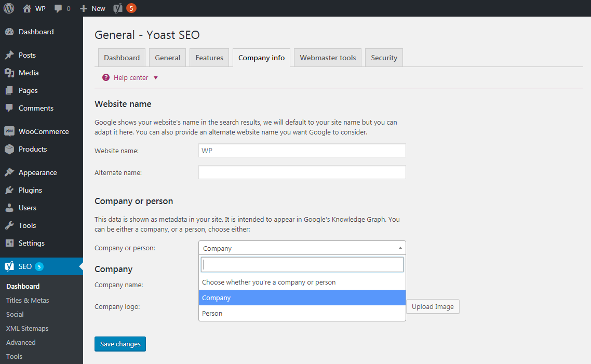Viewport: 591px width, 364px height.
Task: Open the WP site link
Action: pyautogui.click(x=41, y=8)
